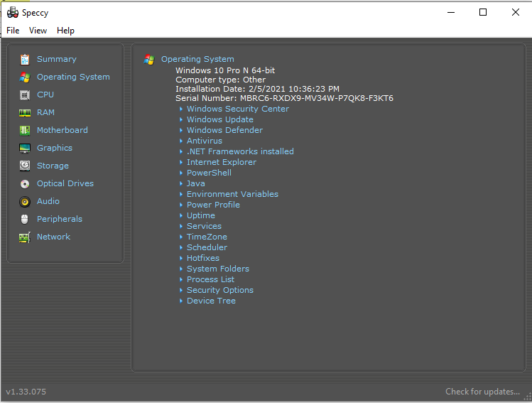Open the Network section label
Image resolution: width=532 pixels, height=403 pixels.
[53, 237]
